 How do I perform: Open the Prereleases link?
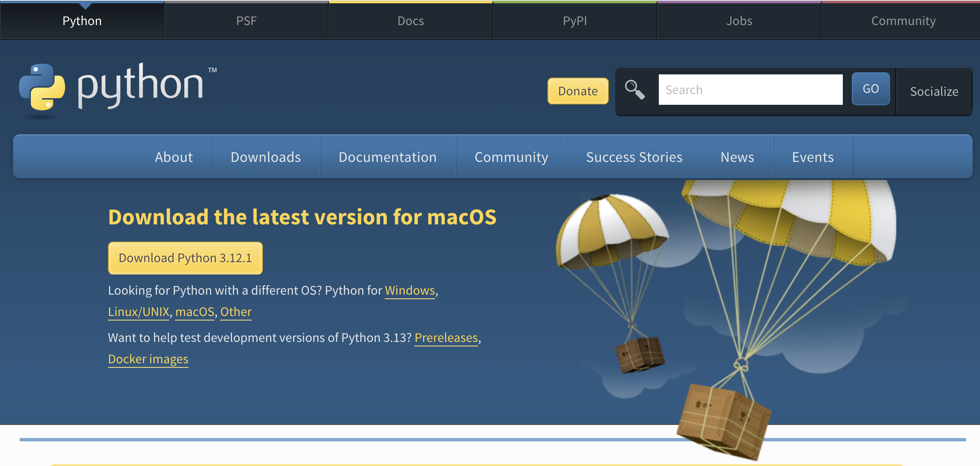click(446, 338)
